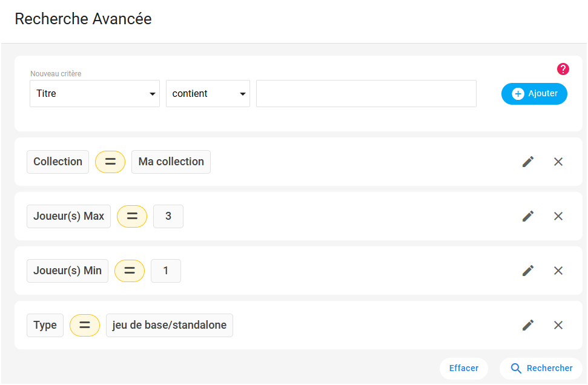
Task: Click the value 3 chip
Action: pos(168,216)
